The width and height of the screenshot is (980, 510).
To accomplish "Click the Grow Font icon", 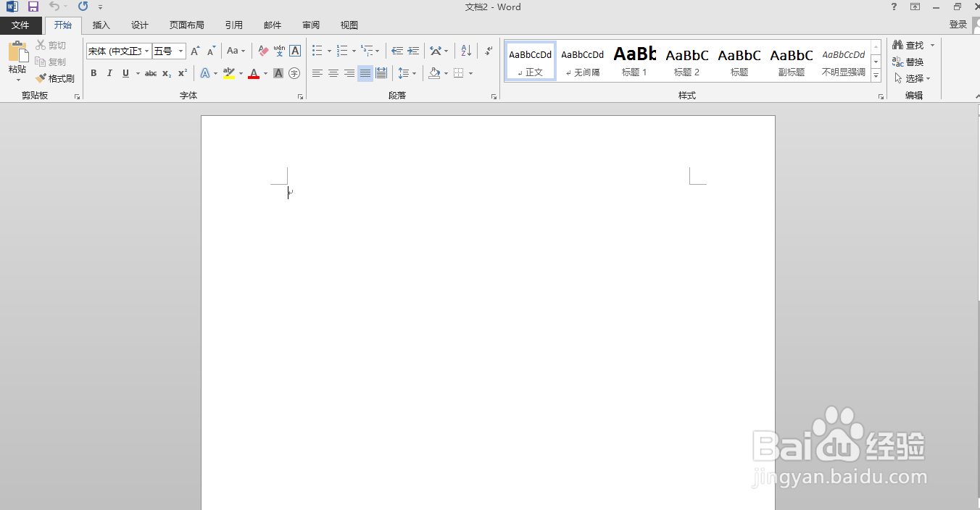I will [x=195, y=51].
